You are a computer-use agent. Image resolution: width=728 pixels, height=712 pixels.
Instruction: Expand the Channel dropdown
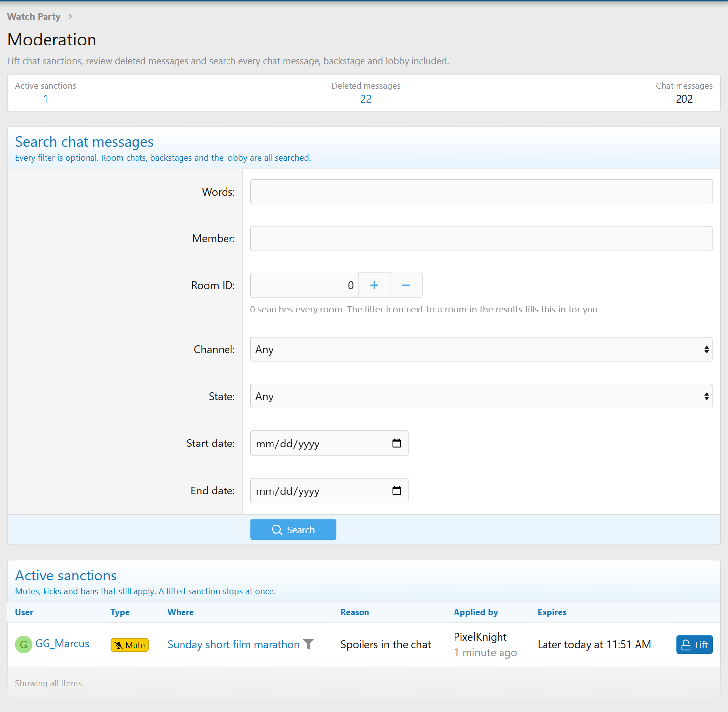481,349
